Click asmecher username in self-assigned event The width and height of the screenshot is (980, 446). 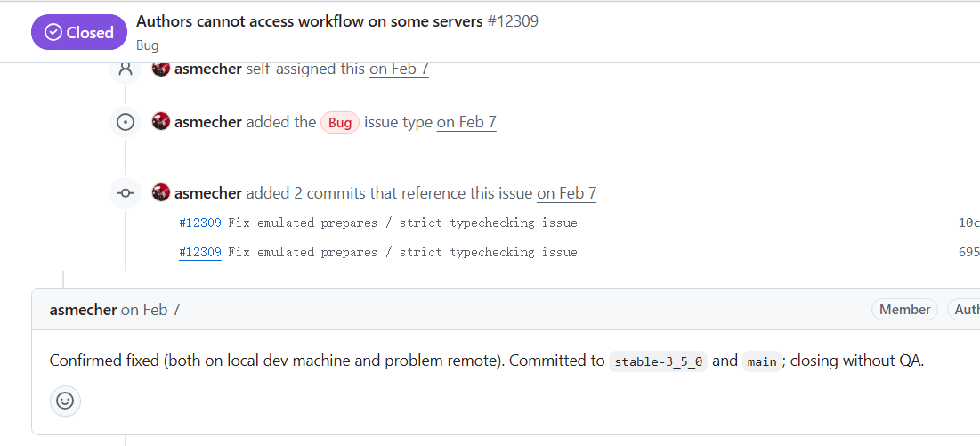click(x=208, y=69)
